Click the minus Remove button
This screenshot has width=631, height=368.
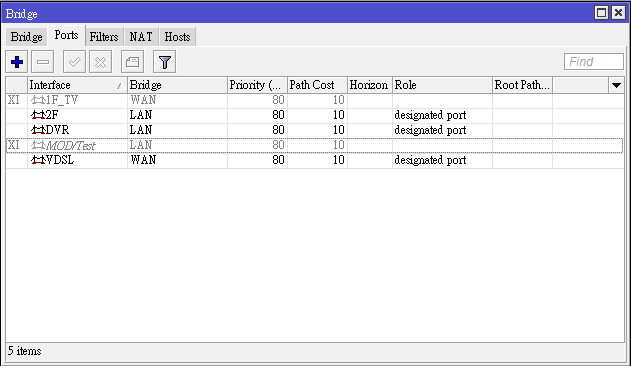coord(43,62)
